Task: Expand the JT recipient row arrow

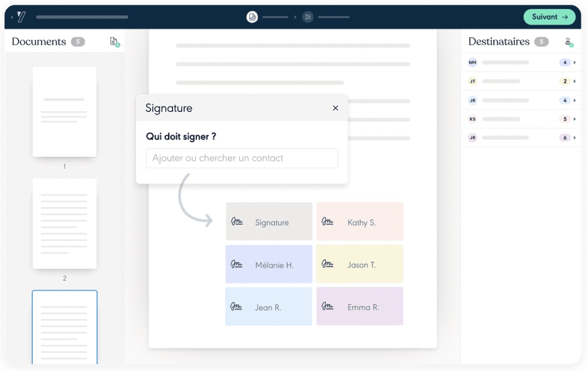Action: pos(575,82)
